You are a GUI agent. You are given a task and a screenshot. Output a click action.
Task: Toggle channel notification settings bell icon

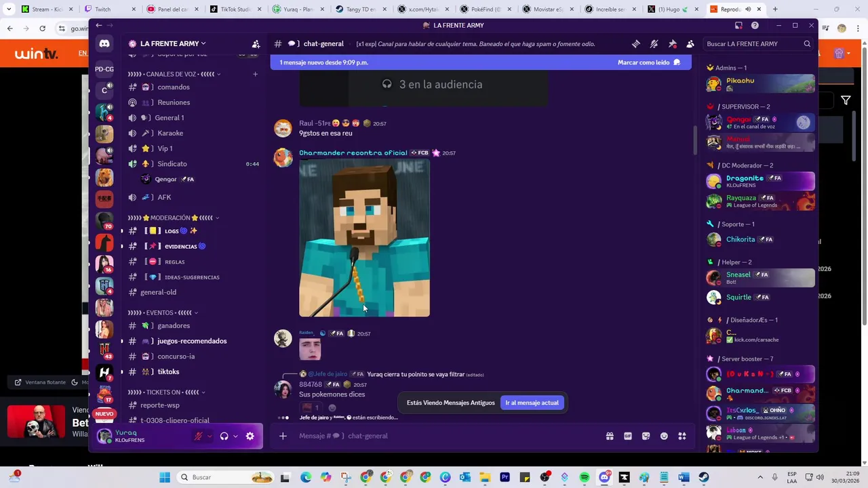point(654,44)
